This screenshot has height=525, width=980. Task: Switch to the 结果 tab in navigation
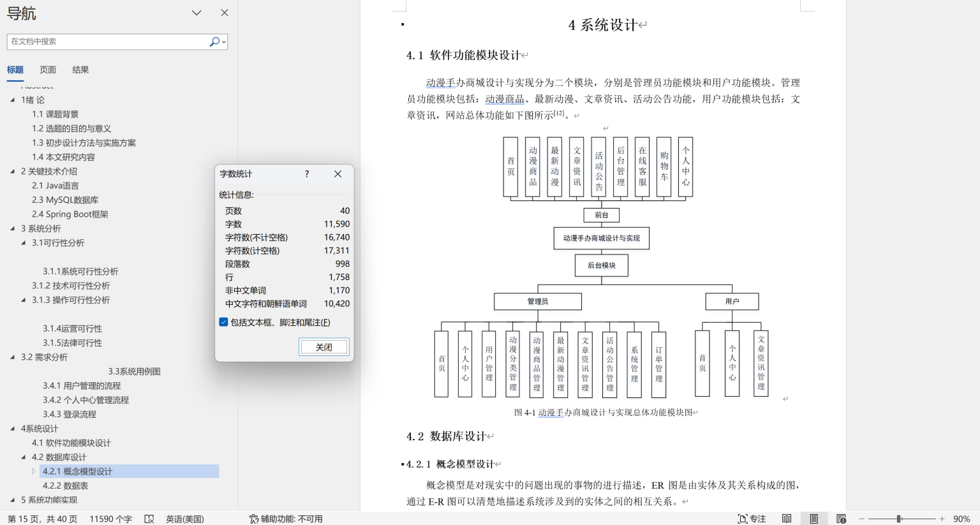80,70
